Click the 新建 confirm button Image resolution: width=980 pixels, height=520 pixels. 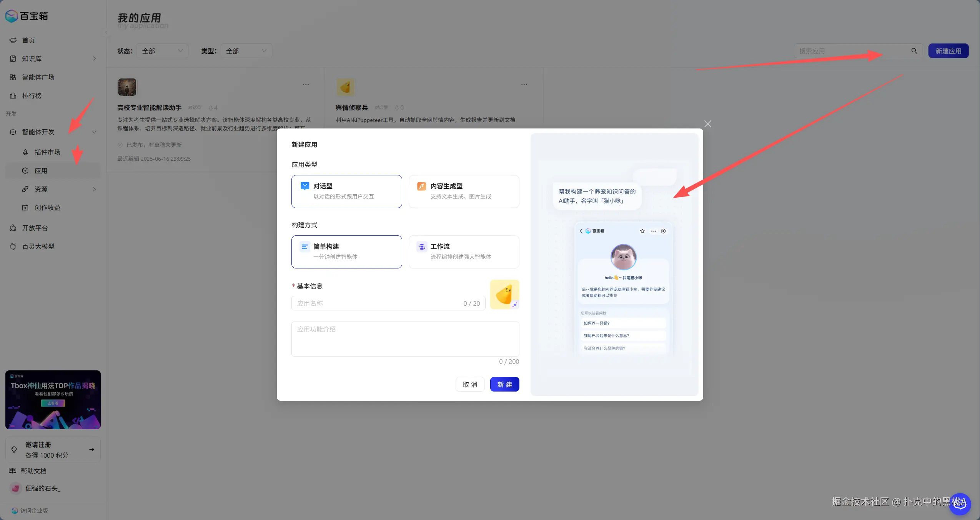pos(504,384)
